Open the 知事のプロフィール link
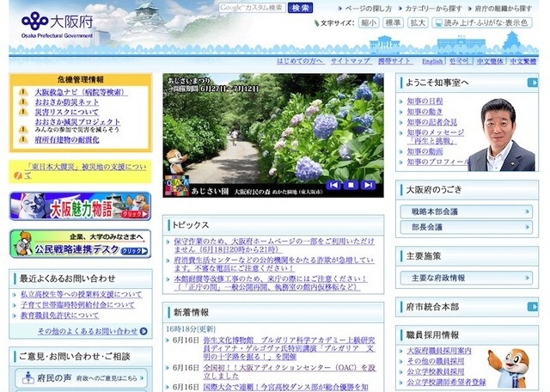 [x=437, y=162]
